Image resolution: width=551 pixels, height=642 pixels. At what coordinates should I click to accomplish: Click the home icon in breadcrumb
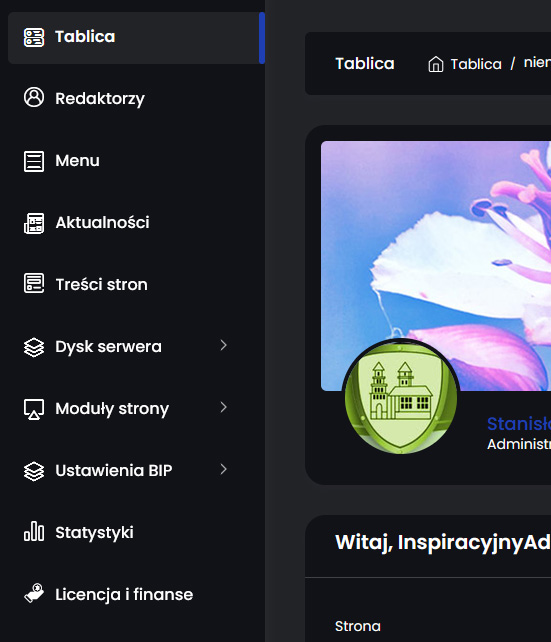click(436, 64)
